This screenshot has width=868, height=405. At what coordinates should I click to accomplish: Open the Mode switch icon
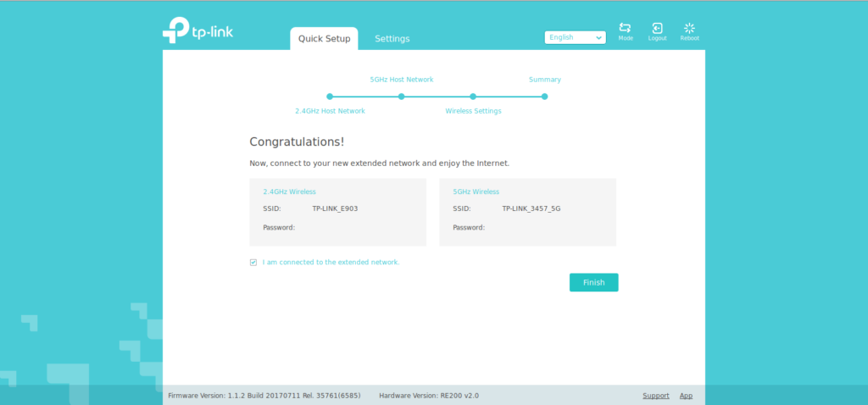(626, 30)
